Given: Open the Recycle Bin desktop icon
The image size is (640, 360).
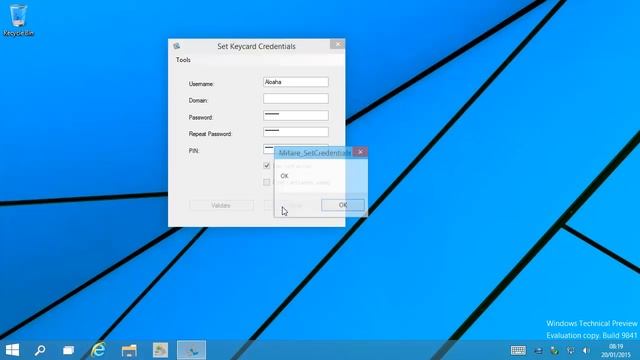Looking at the screenshot, I should point(18,20).
